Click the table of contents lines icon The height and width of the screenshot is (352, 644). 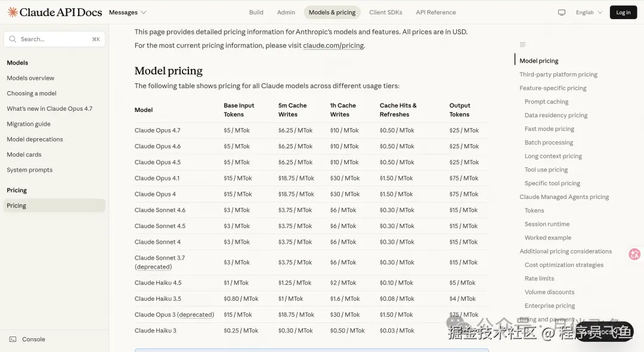tap(523, 44)
